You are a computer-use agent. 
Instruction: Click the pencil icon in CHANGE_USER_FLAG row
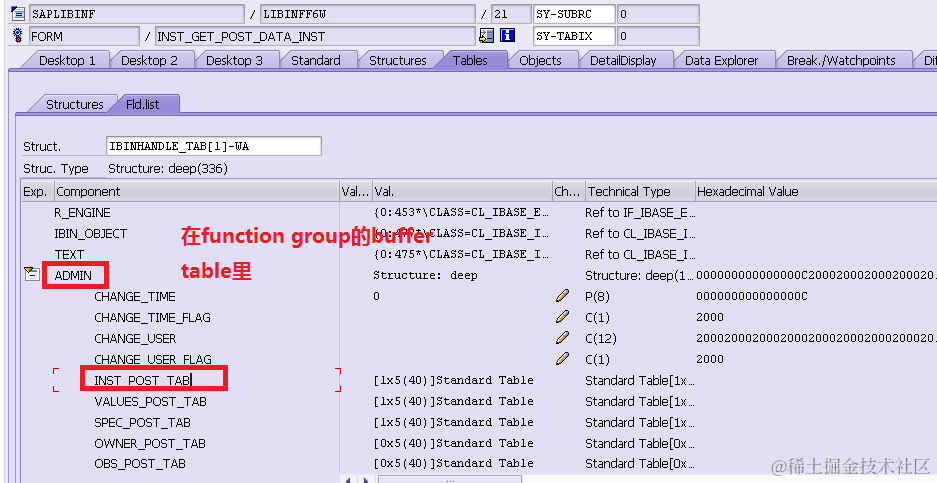pos(562,358)
